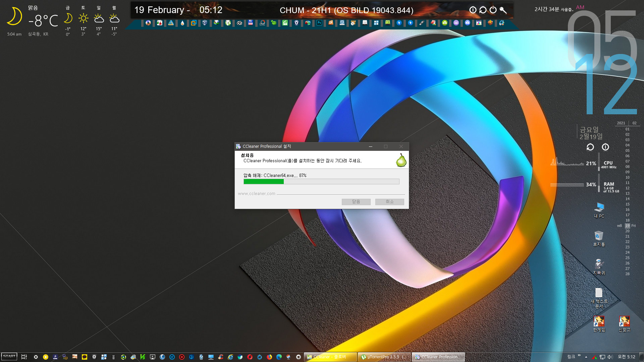The width and height of the screenshot is (644, 362).
Task: Open the volume speaker tray icon
Action: [x=610, y=357]
